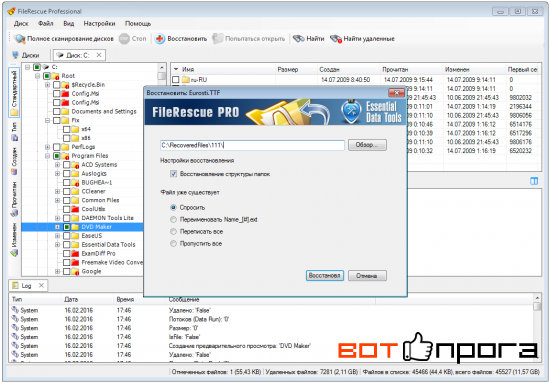Image resolution: width=550 pixels, height=383 pixels.
Task: Click the Stop scan toolbar icon
Action: [x=124, y=39]
